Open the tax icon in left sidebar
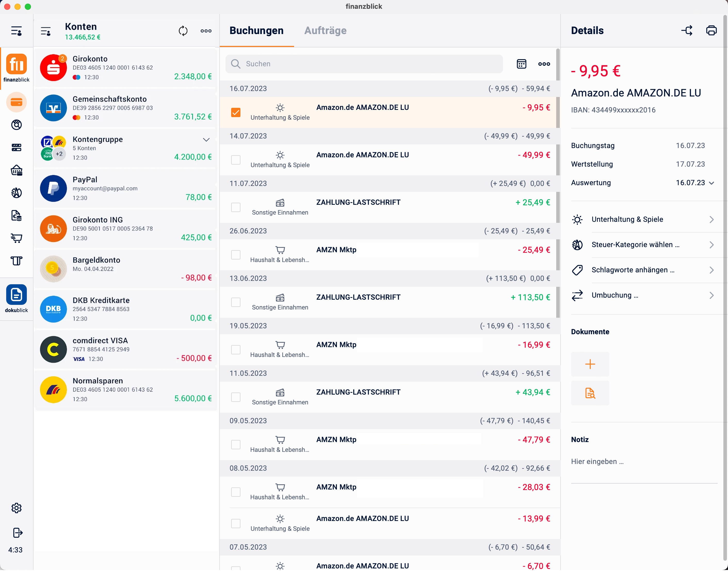 [17, 193]
